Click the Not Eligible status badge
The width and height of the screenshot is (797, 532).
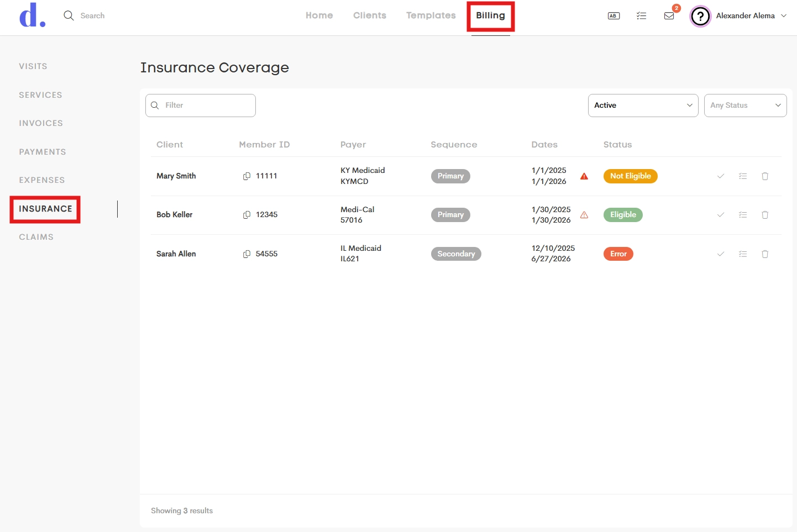(631, 176)
